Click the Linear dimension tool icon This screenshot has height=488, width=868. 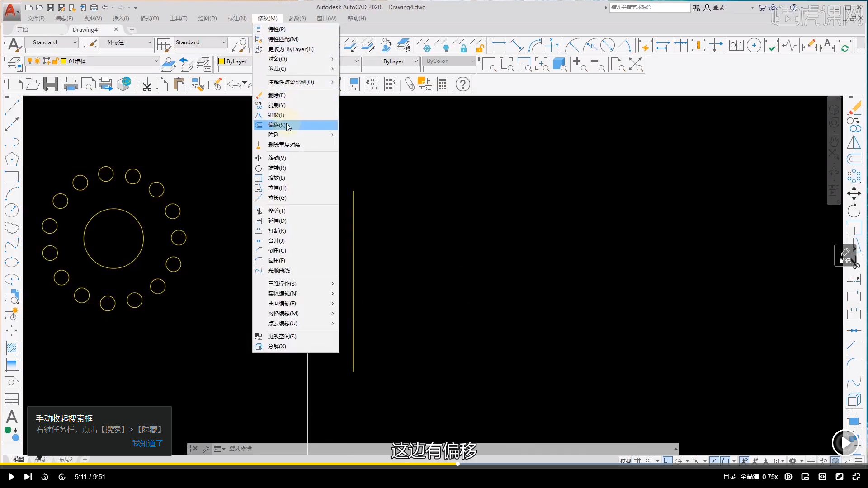tap(499, 45)
